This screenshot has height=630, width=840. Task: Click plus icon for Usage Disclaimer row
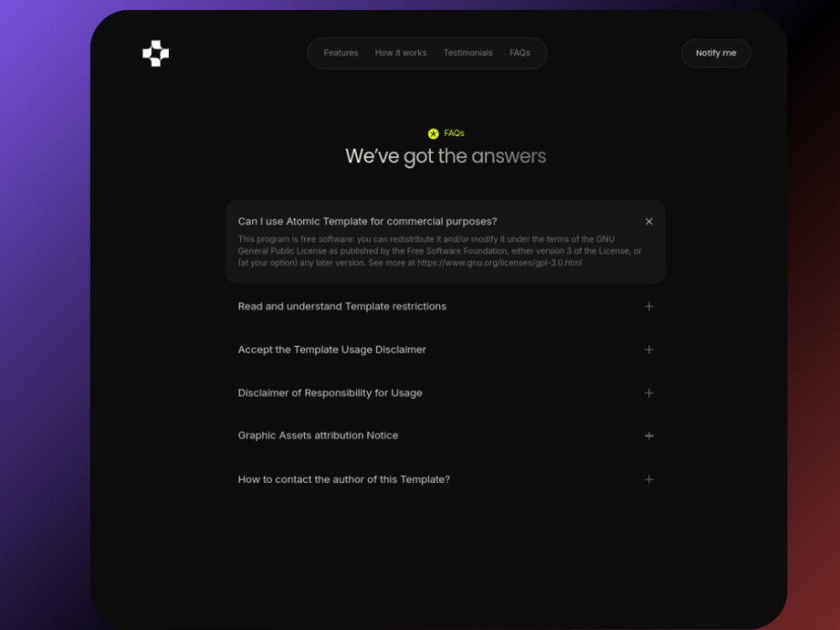click(x=648, y=349)
